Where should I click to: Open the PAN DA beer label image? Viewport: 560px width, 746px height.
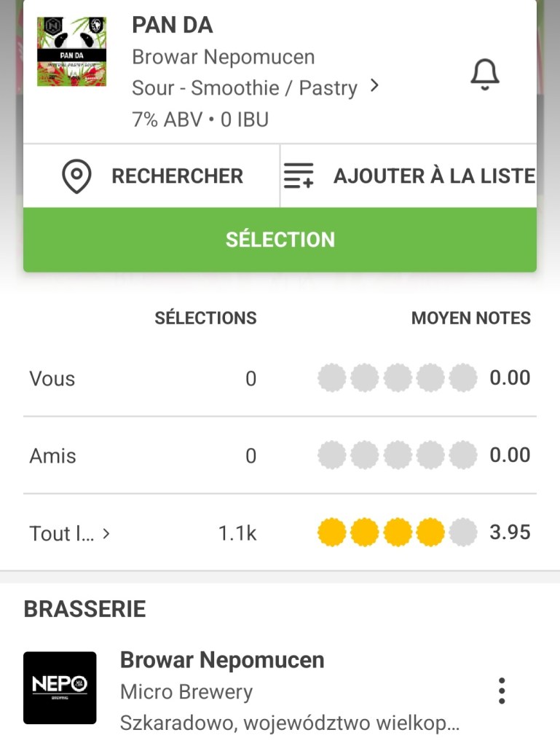(x=71, y=52)
